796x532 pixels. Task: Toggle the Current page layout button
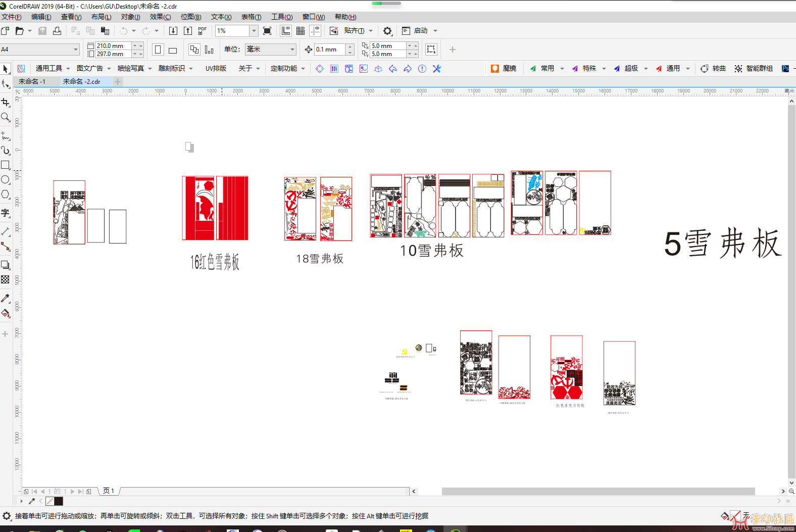click(x=209, y=50)
